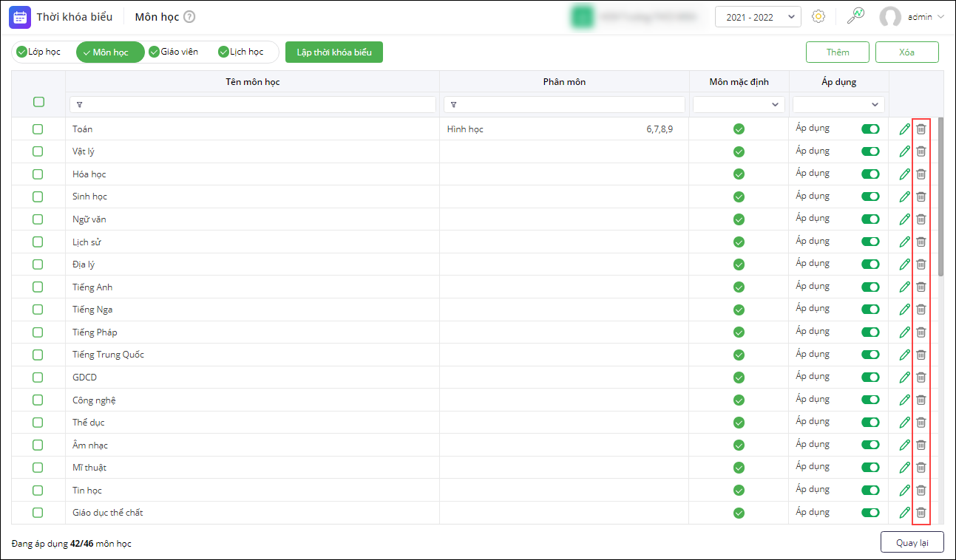
Task: Edit the GDCD subject row
Action: pyautogui.click(x=904, y=378)
